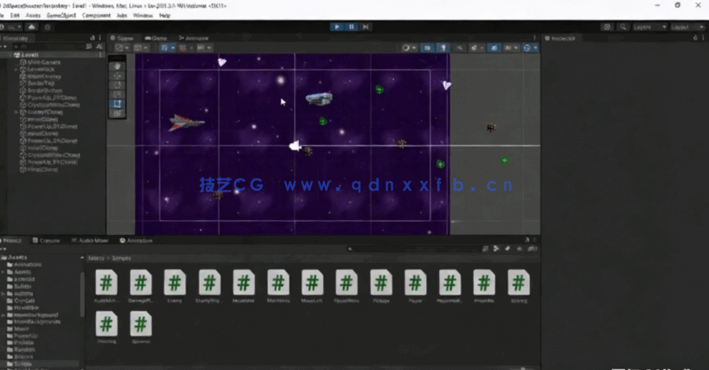Open the Layout dropdown

click(687, 27)
